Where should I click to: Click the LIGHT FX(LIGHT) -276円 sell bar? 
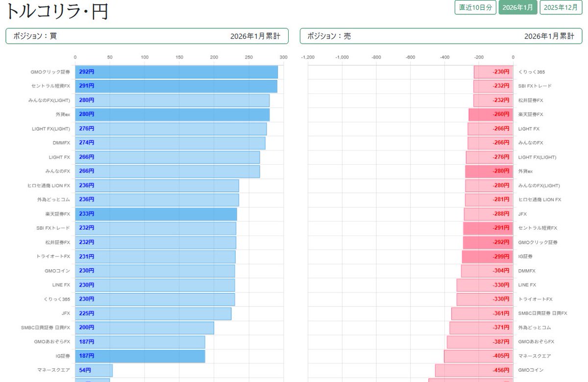click(x=490, y=157)
